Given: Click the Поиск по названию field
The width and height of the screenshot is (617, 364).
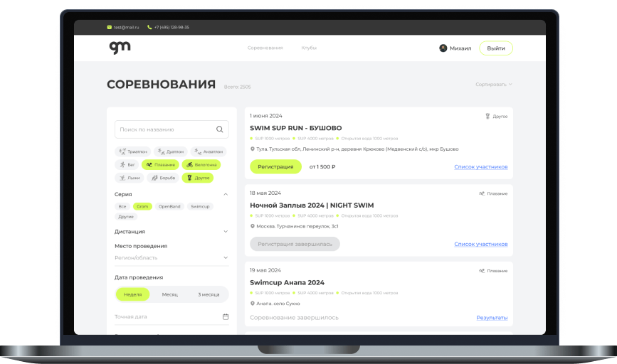Looking at the screenshot, I should pos(164,129).
